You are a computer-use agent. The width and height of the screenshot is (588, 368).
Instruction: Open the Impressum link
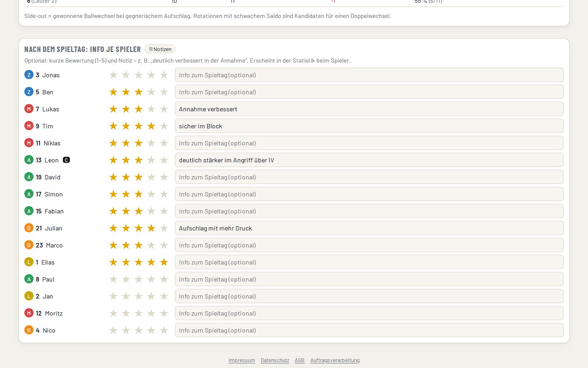click(x=242, y=360)
